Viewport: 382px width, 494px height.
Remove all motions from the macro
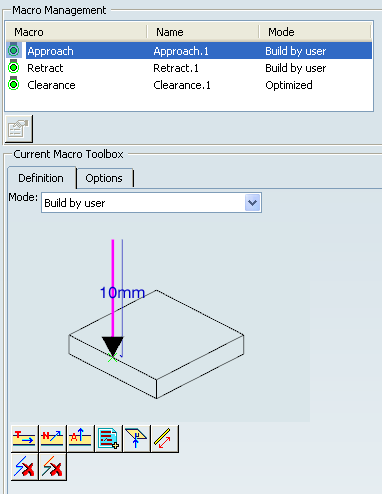(x=25, y=467)
